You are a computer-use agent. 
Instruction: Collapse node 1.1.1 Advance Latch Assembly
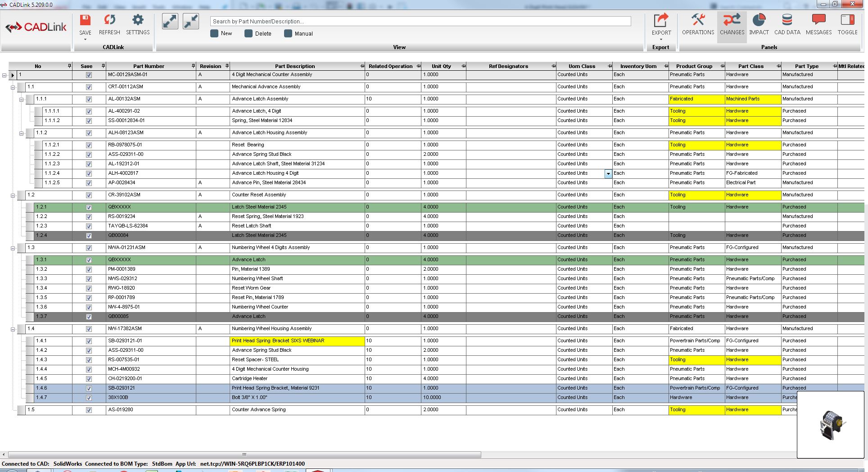point(21,100)
